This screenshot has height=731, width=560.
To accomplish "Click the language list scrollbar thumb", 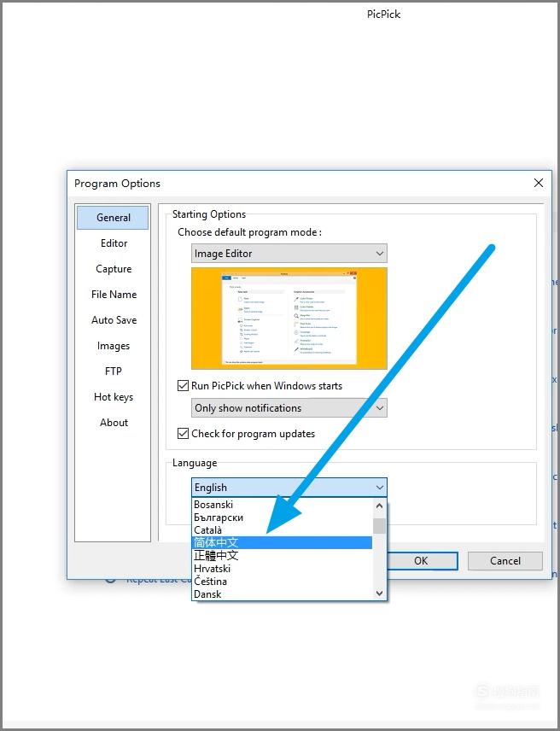I will click(379, 526).
